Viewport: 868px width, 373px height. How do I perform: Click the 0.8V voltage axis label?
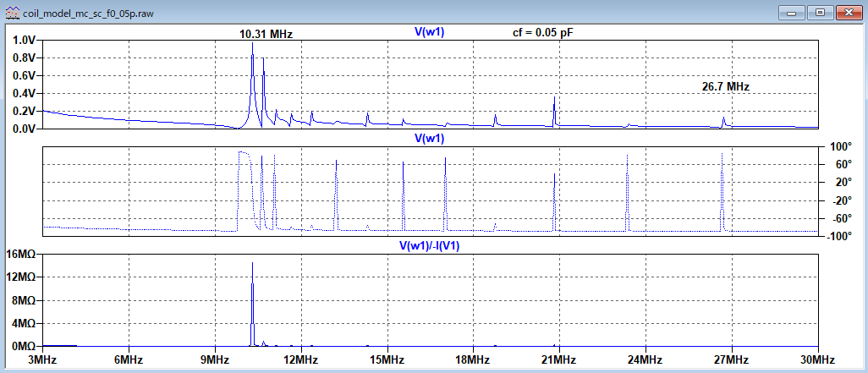24,58
